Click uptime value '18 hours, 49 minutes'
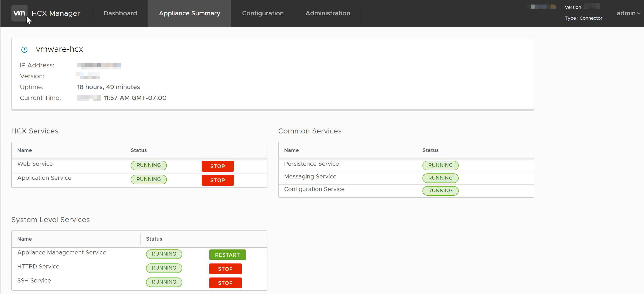 109,87
